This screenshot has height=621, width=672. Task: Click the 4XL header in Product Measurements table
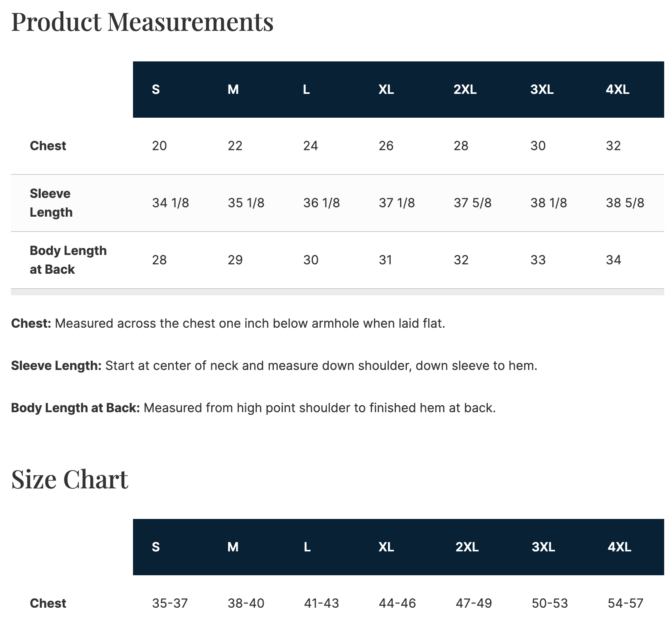coord(618,90)
